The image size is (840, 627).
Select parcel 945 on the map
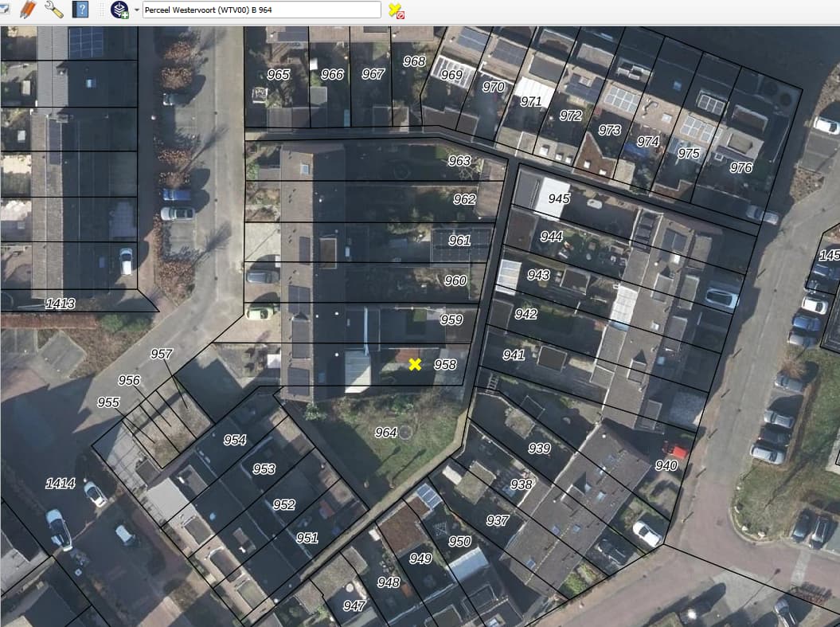(559, 198)
